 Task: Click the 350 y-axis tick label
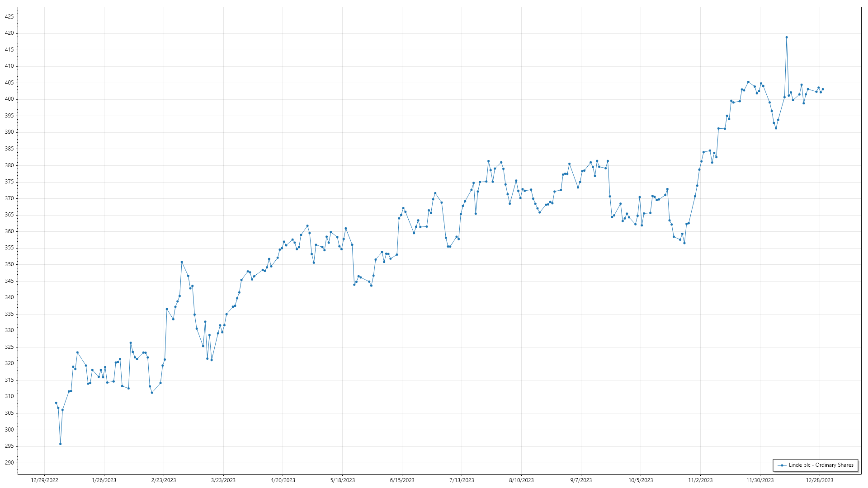coord(9,264)
